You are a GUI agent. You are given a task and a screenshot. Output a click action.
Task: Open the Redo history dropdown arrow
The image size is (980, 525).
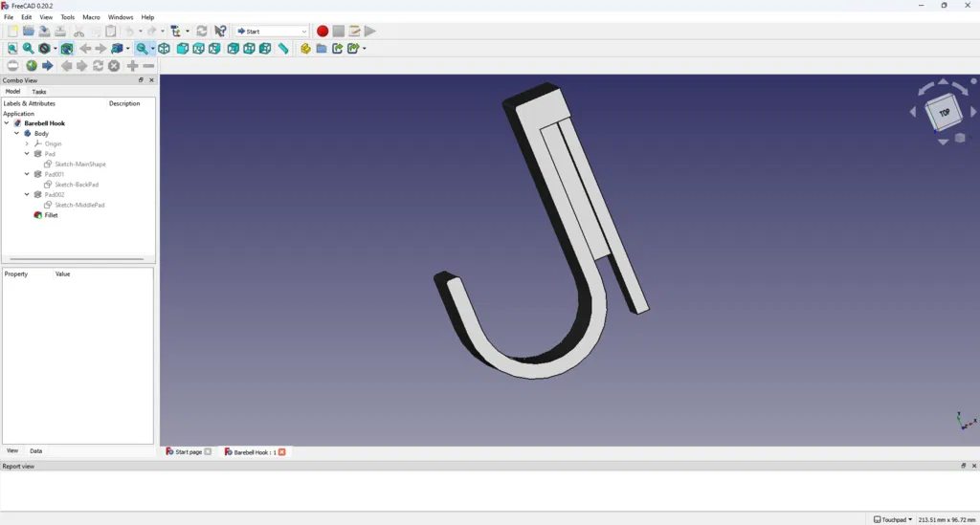tap(163, 32)
